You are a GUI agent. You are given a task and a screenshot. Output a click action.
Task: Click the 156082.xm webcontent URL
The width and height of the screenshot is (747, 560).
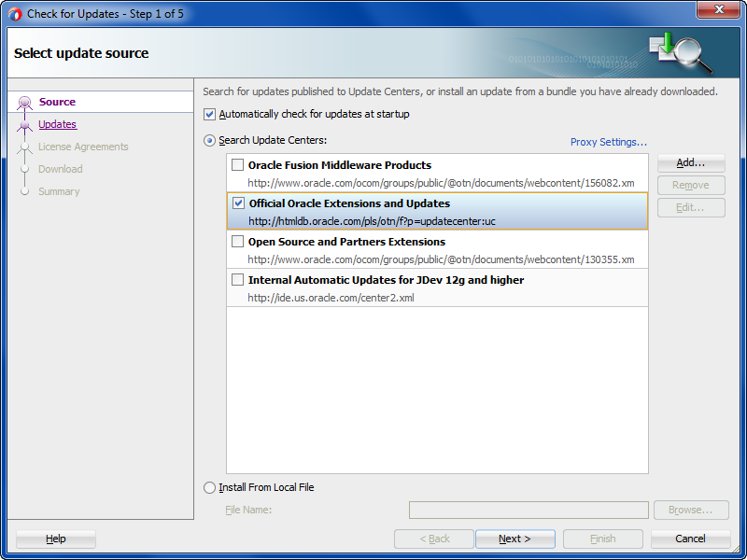point(441,183)
